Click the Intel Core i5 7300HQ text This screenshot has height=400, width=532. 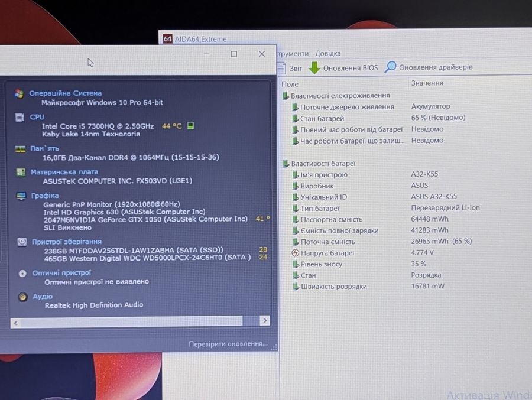(98, 126)
